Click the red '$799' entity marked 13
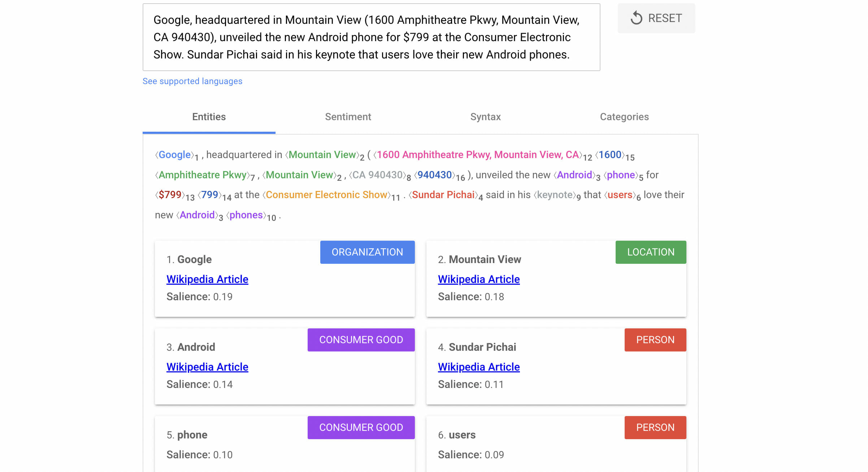 point(170,195)
